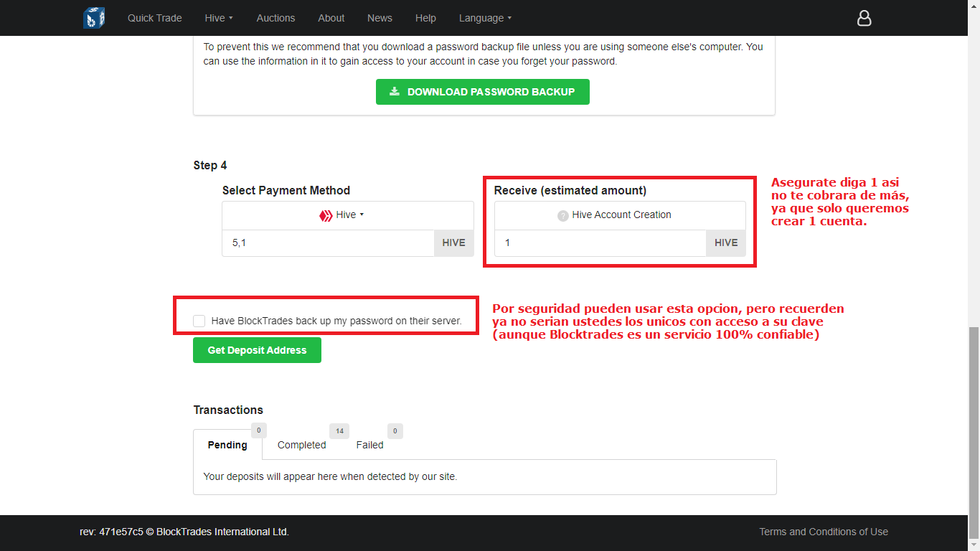Click the 'Transactions' heading
Image resolution: width=980 pixels, height=551 pixels.
[228, 410]
